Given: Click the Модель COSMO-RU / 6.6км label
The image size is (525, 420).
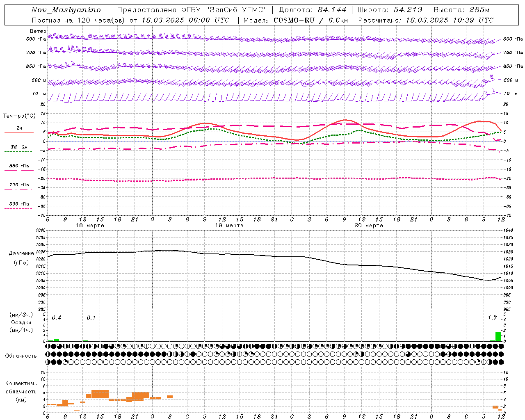Looking at the screenshot, I should pyautogui.click(x=296, y=20).
